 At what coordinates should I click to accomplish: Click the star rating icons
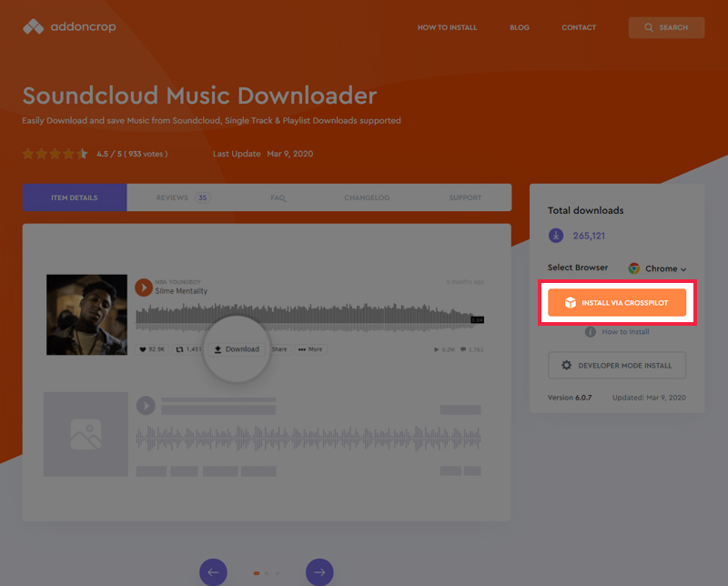55,154
